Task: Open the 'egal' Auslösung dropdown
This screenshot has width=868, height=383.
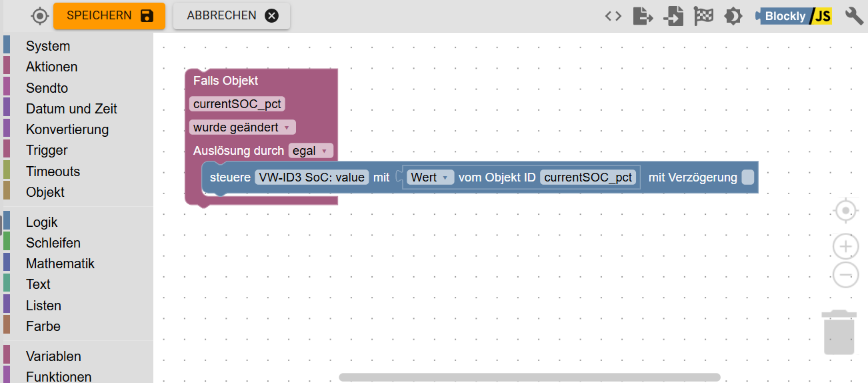Action: [x=311, y=151]
